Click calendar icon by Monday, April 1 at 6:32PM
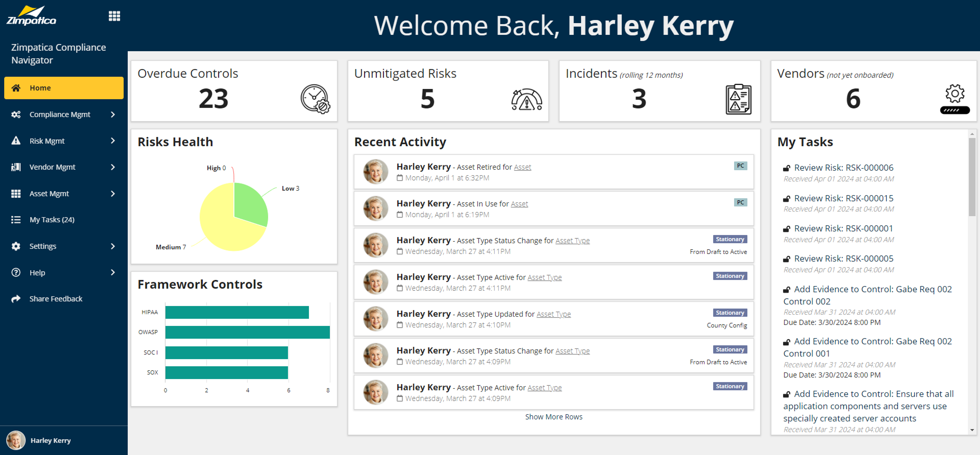The width and height of the screenshot is (980, 455). pos(399,178)
